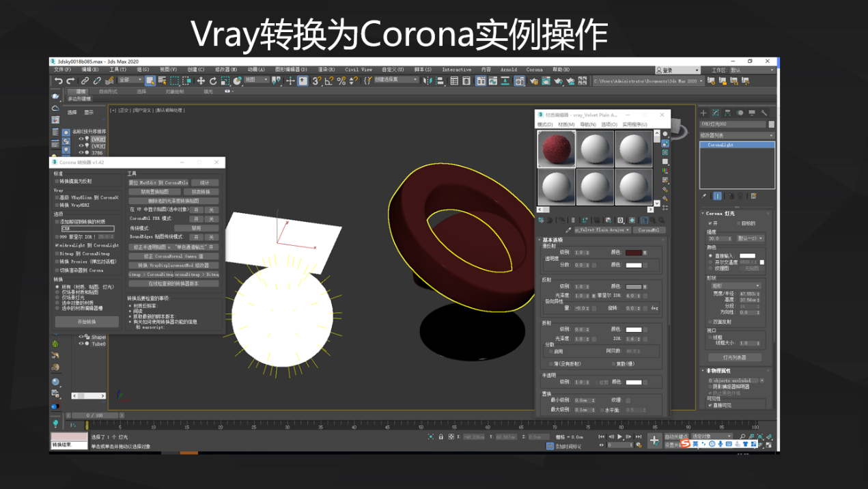Open the CoronaMtl material type button
Screen dimensions: 868x489
click(648, 230)
